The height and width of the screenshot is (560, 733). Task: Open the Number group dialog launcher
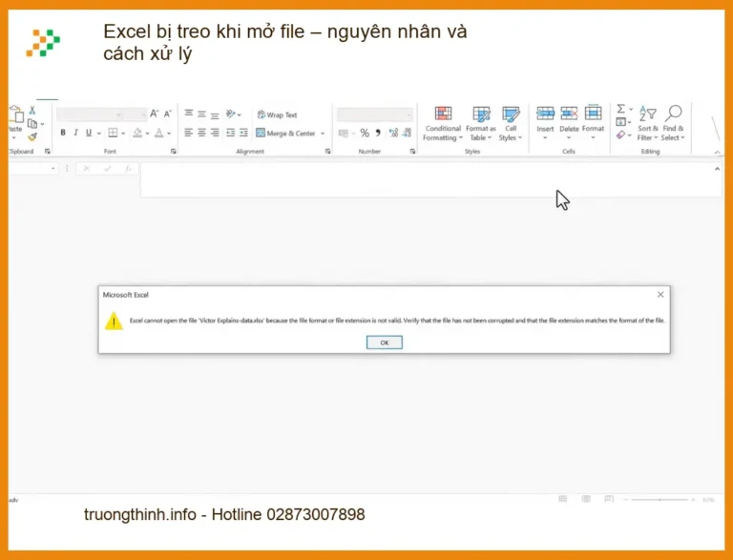(412, 151)
